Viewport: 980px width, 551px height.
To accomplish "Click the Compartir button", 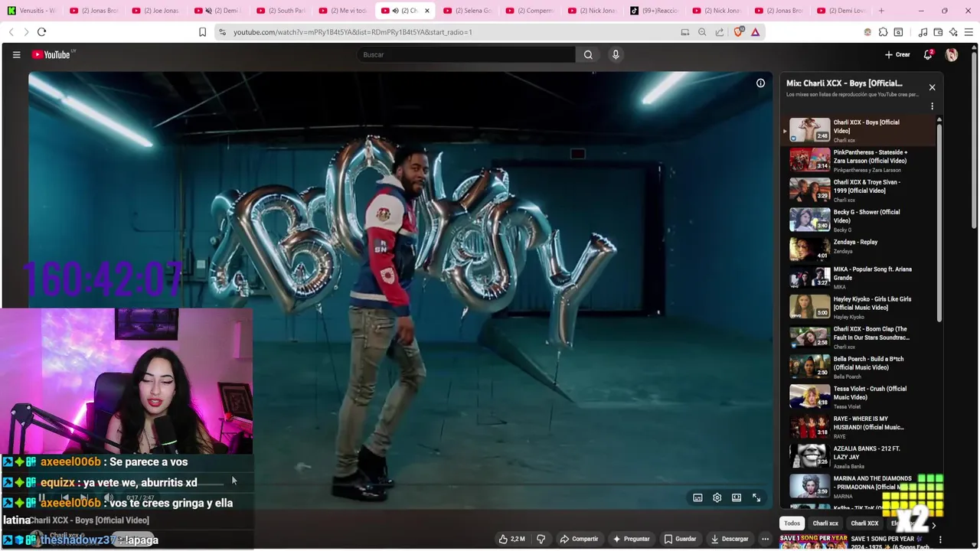I will (x=579, y=539).
